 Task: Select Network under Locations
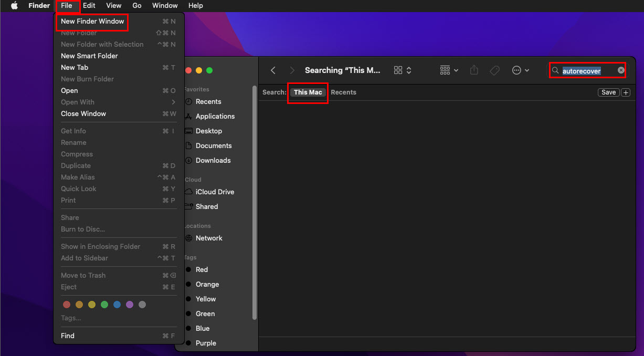click(x=209, y=238)
